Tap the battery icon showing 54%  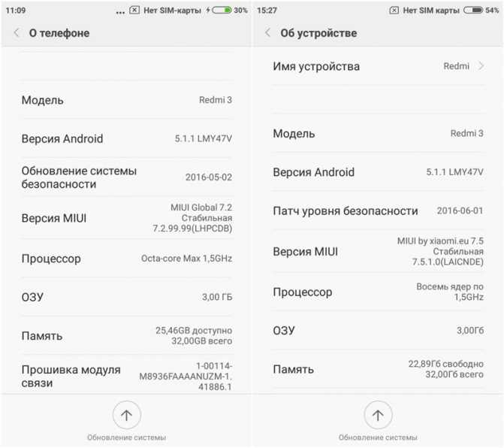[x=472, y=11]
